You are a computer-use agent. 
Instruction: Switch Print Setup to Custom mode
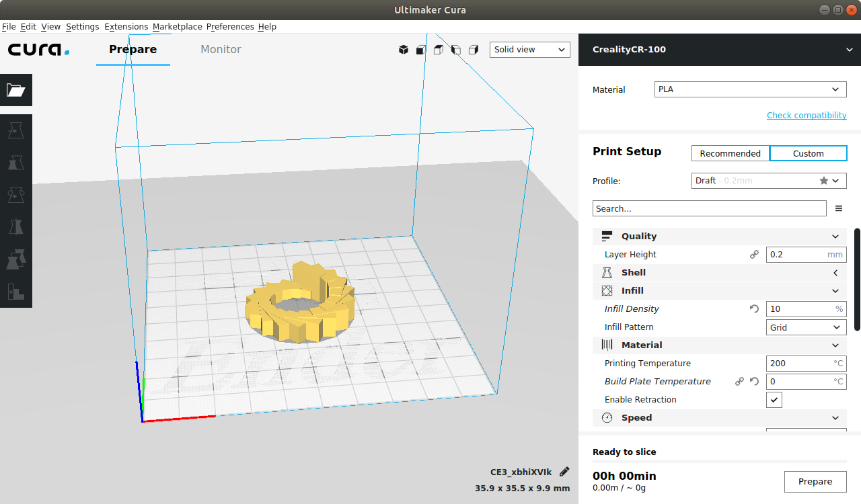(x=808, y=153)
